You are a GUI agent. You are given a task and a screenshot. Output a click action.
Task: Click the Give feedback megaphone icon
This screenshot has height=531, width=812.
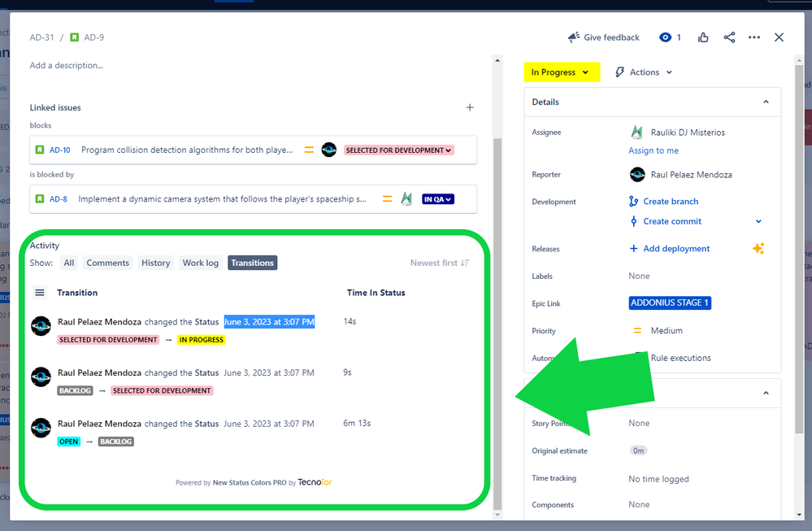click(x=574, y=37)
